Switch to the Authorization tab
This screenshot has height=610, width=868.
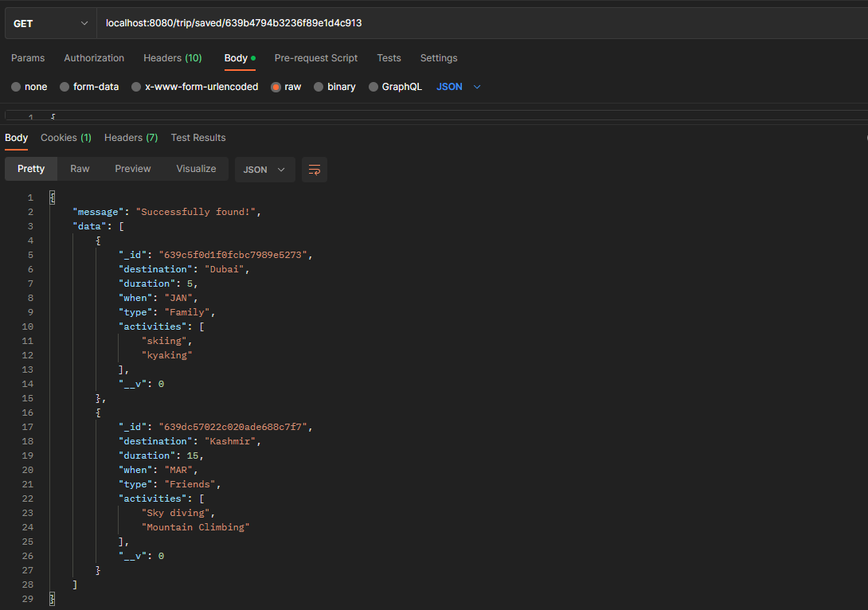tap(94, 58)
